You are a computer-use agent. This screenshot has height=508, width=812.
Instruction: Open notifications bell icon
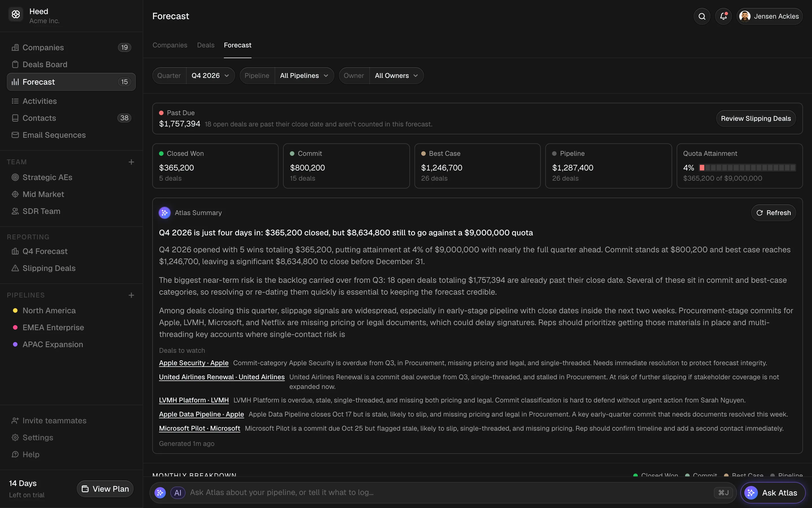pyautogui.click(x=723, y=16)
